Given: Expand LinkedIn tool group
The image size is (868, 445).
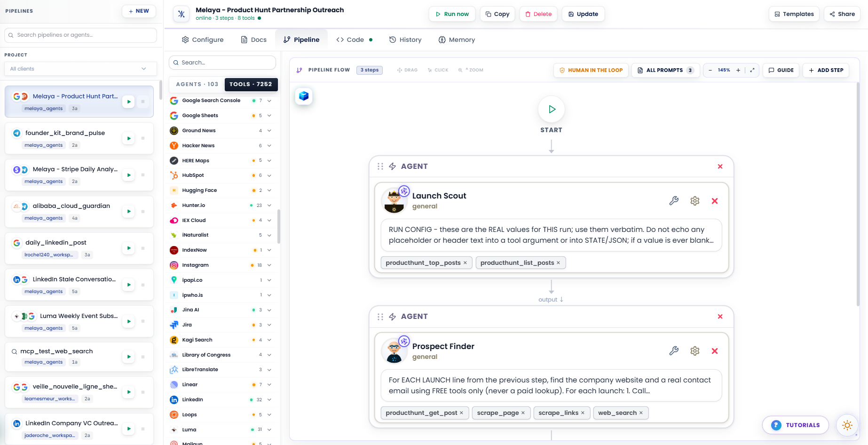Looking at the screenshot, I should pyautogui.click(x=269, y=400).
